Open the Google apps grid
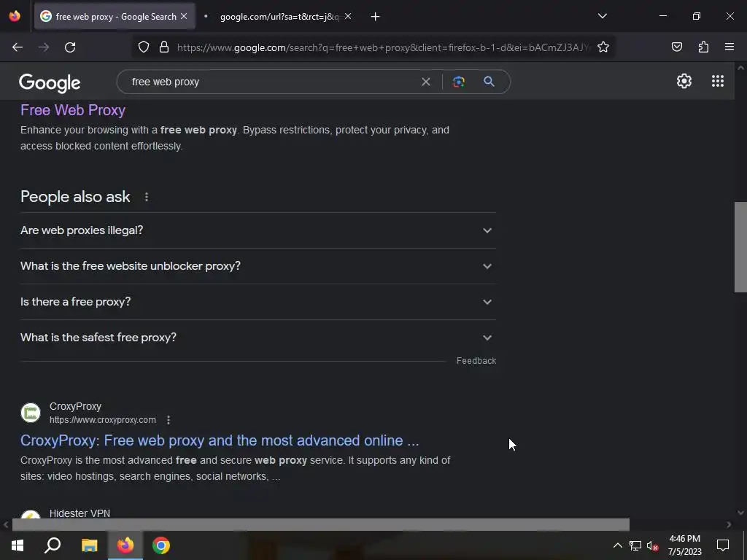747x560 pixels. coord(718,81)
